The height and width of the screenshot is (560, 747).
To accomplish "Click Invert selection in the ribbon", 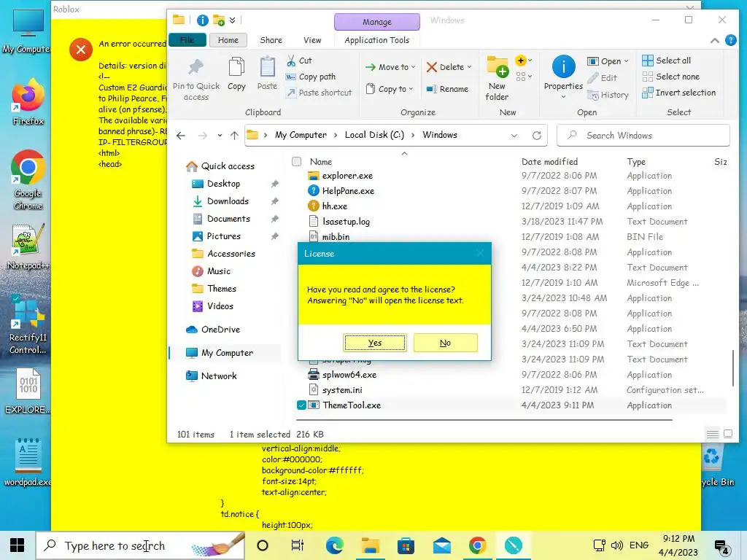I will click(x=679, y=93).
